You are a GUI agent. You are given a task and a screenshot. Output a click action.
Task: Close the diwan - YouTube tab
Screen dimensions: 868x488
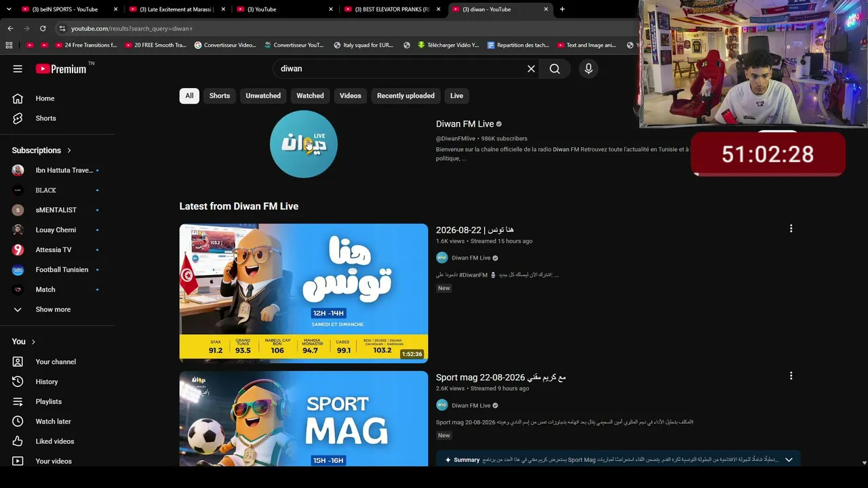546,9
